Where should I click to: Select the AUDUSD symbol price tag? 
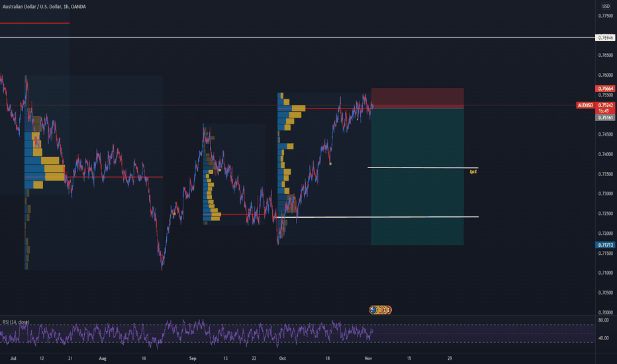[585, 105]
